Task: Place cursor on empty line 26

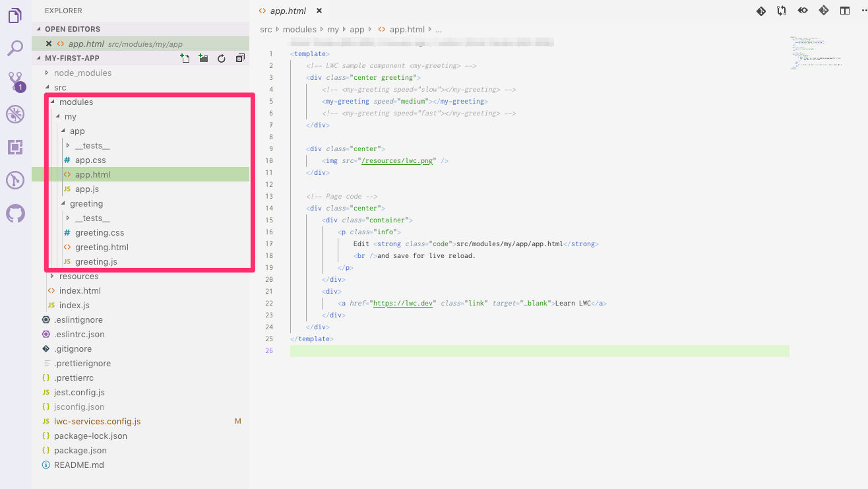Action: click(540, 350)
